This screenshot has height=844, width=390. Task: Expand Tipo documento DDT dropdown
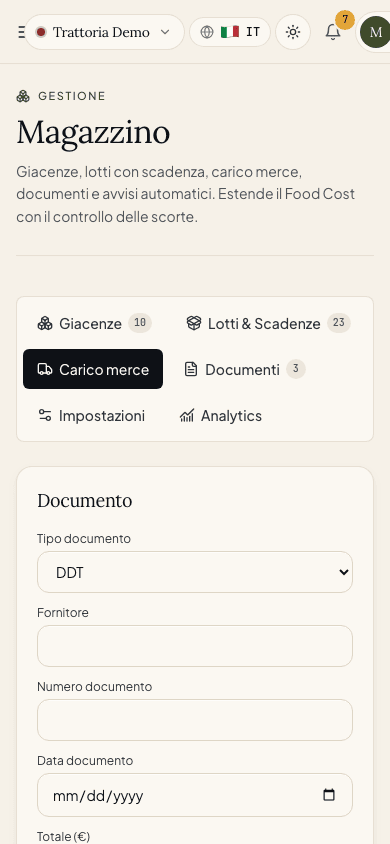[x=195, y=572]
